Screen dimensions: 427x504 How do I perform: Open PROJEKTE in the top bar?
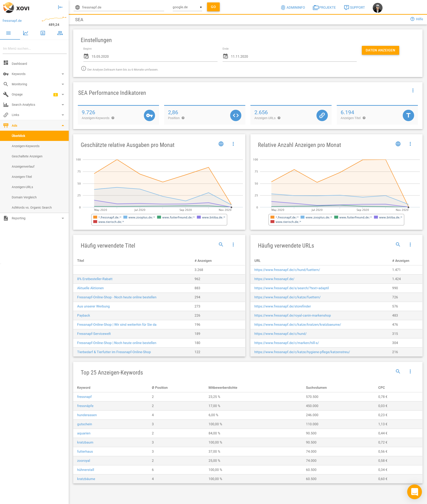[324, 8]
